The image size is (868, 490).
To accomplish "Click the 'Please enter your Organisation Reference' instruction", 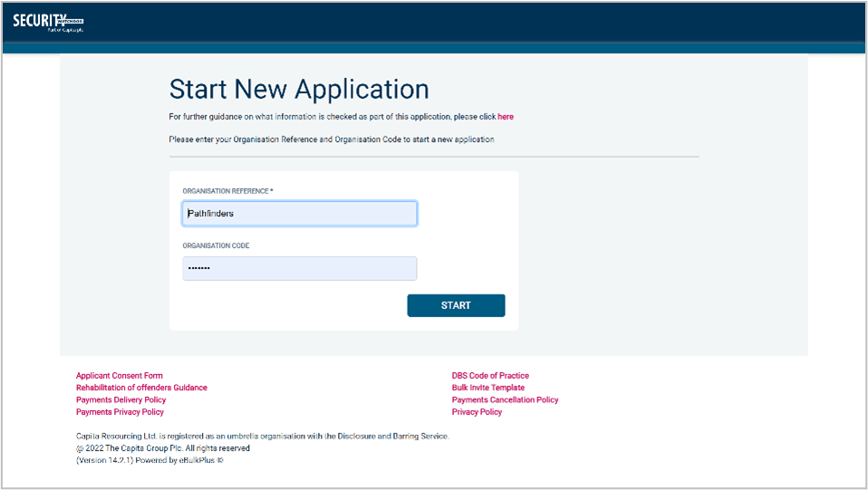I will [x=331, y=139].
